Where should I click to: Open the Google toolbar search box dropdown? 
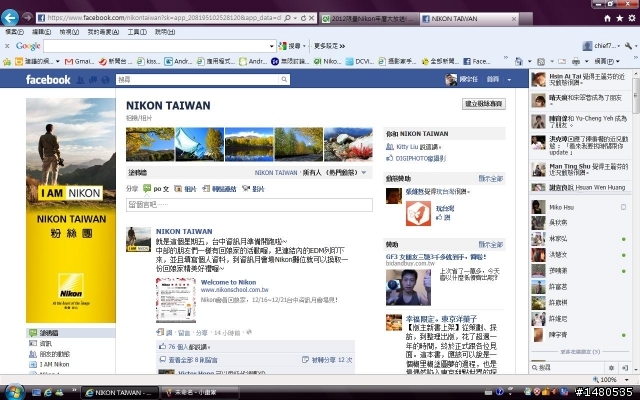[271, 46]
